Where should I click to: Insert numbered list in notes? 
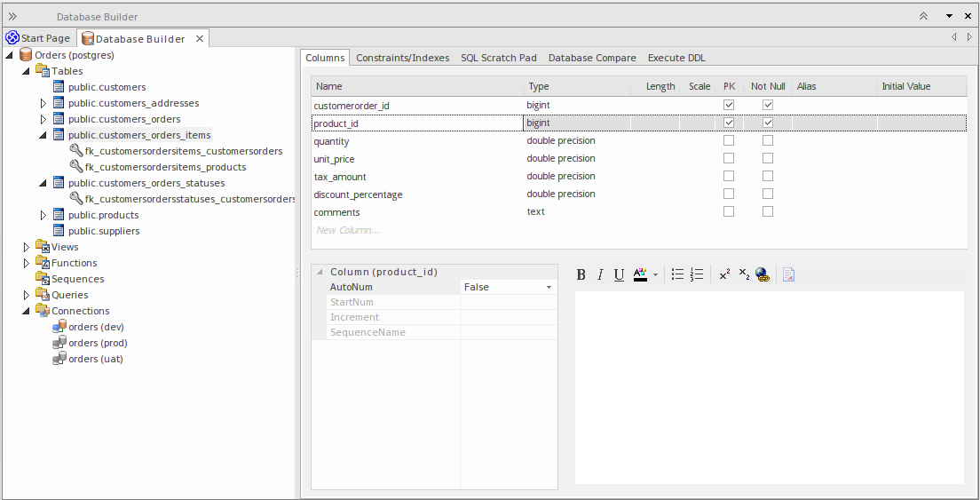[x=697, y=275]
